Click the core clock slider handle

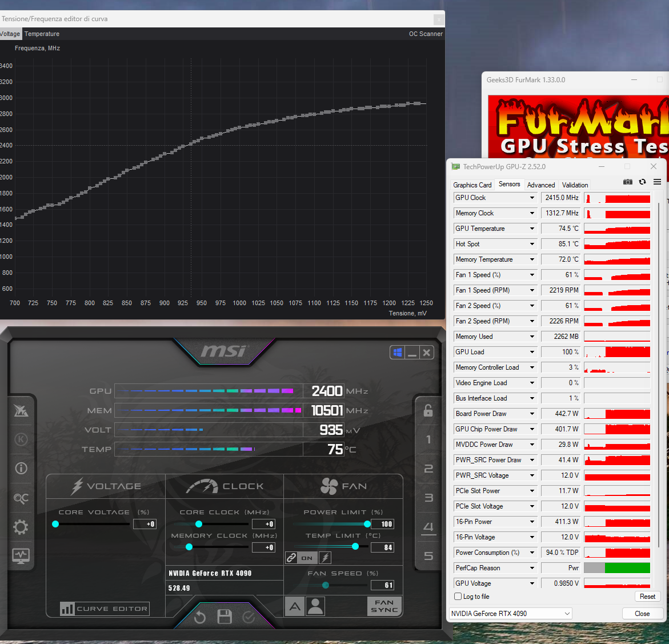coord(199,523)
